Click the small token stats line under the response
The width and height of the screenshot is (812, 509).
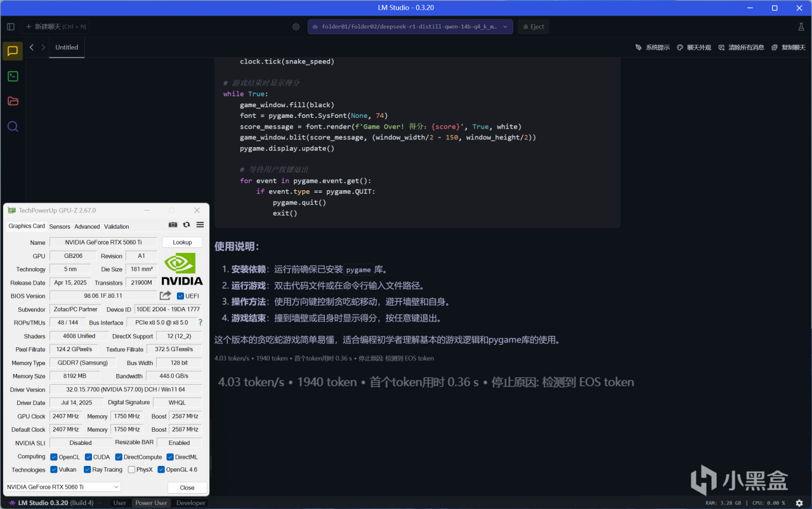pyautogui.click(x=324, y=358)
